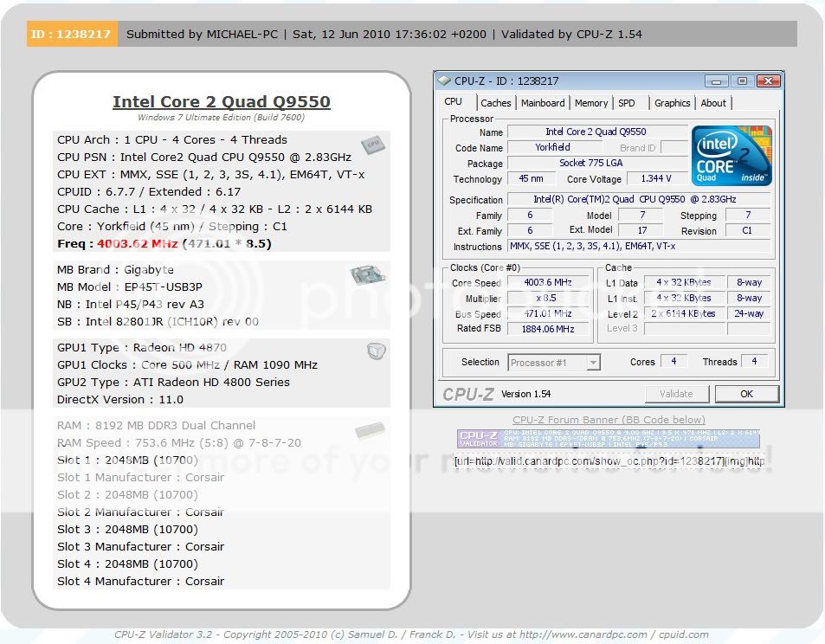Open the Processor #1 selection dropdown
Viewport: 825px width, 644px height.
point(554,363)
